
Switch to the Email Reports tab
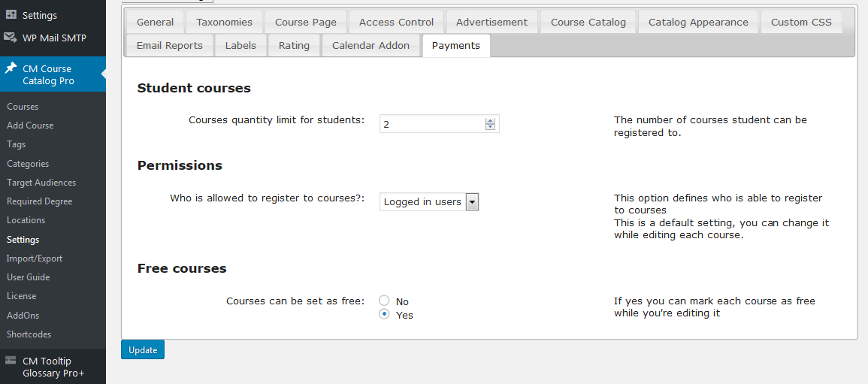[169, 45]
